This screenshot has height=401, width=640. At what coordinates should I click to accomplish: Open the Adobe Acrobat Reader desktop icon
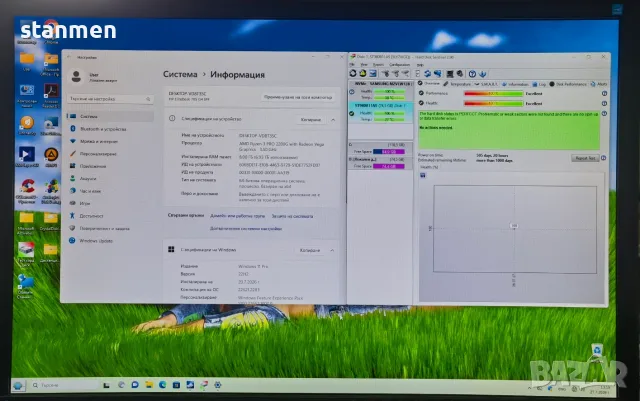pyautogui.click(x=51, y=95)
